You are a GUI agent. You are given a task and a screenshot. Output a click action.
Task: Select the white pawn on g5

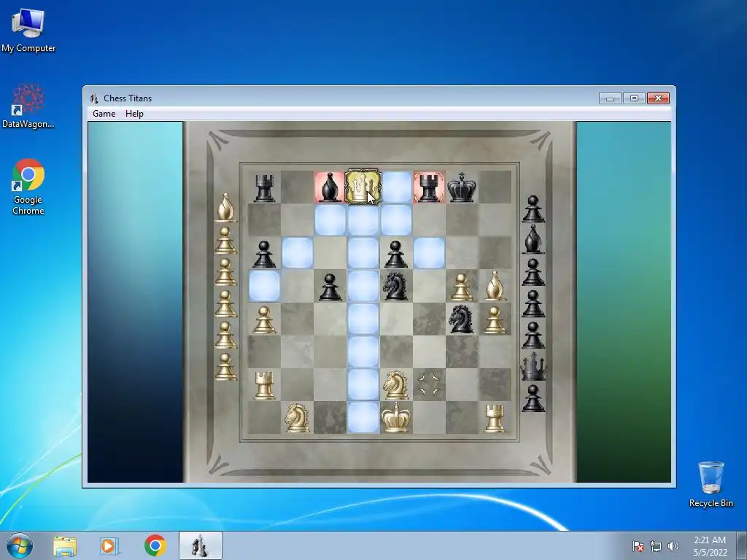click(x=462, y=286)
